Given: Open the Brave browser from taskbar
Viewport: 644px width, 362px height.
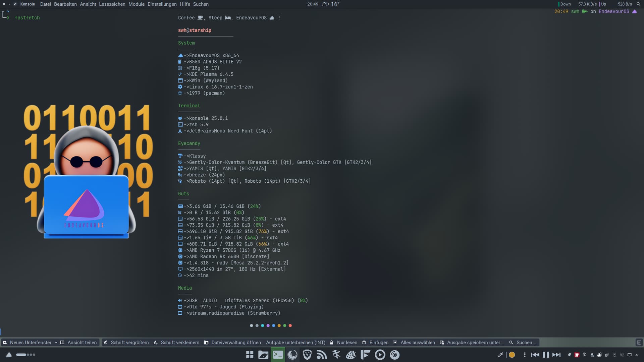Looking at the screenshot, I should 307,355.
